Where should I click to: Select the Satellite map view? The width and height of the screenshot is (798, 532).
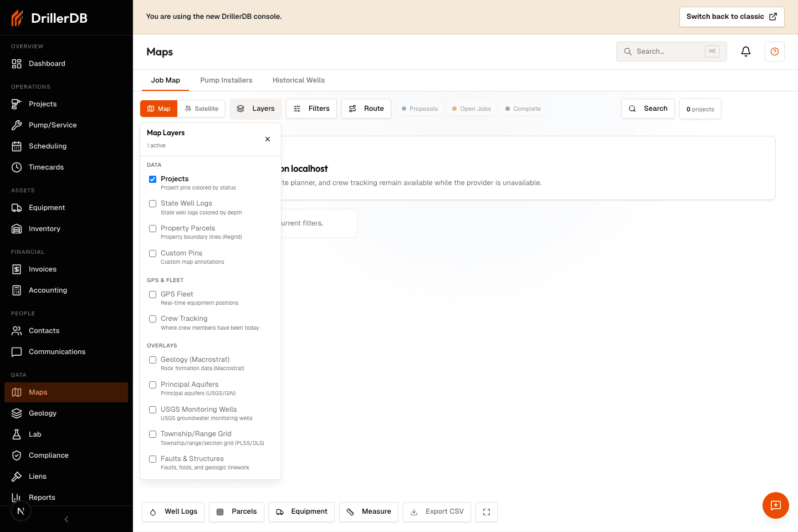tap(202, 109)
